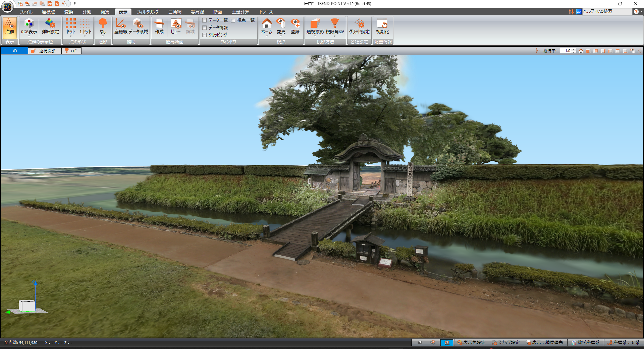Open グリッド設定 grid settings
The image size is (644, 349).
[x=359, y=27]
